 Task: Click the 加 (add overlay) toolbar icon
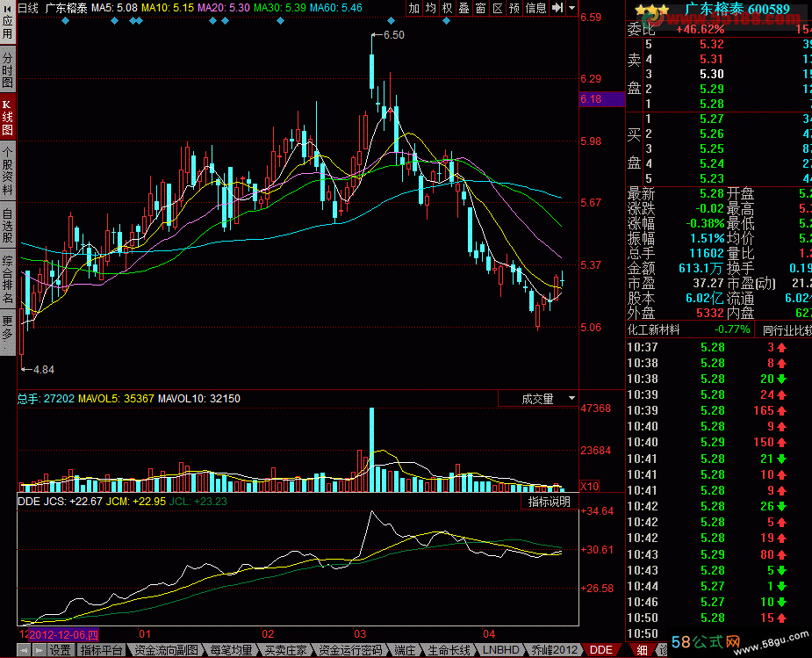tap(414, 8)
